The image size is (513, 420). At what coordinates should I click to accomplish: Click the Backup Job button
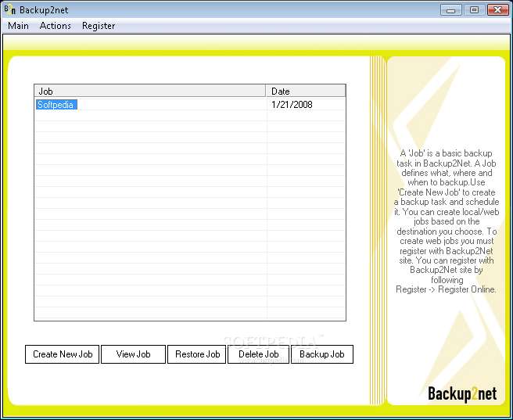click(x=322, y=354)
